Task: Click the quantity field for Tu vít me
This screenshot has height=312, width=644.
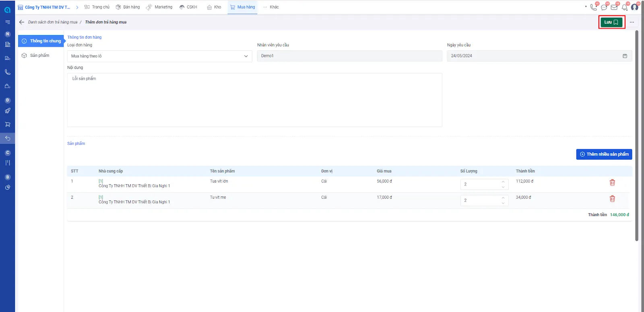Action: 484,200
